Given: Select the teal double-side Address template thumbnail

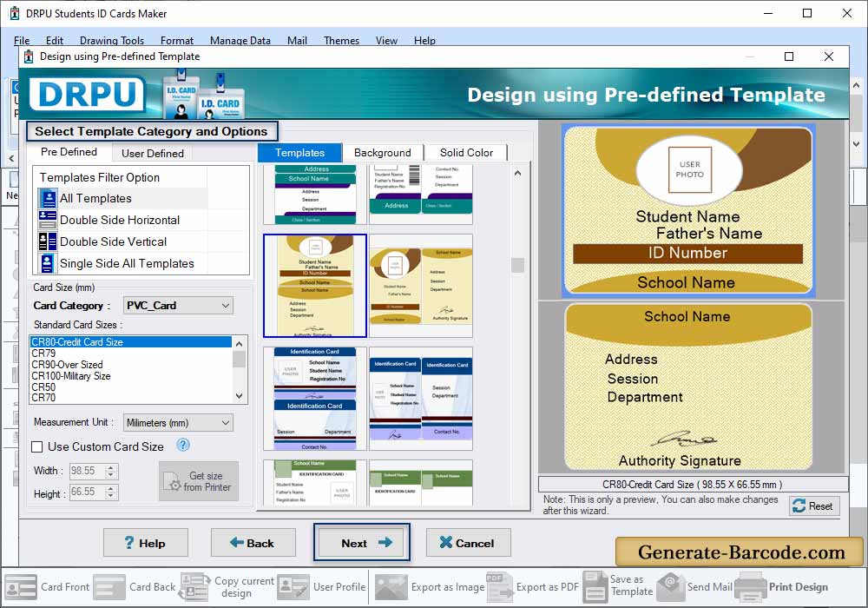Looking at the screenshot, I should click(421, 195).
